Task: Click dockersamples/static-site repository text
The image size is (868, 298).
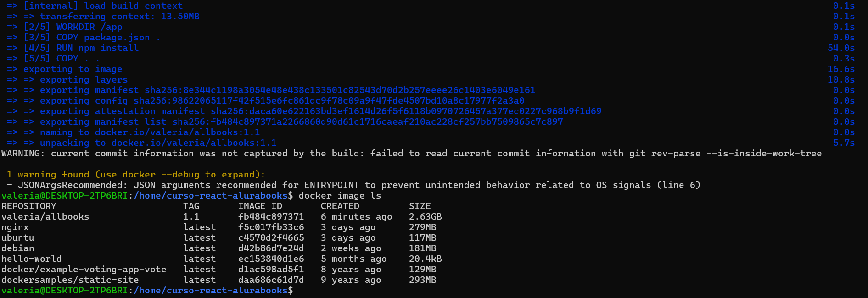Action: [70, 280]
